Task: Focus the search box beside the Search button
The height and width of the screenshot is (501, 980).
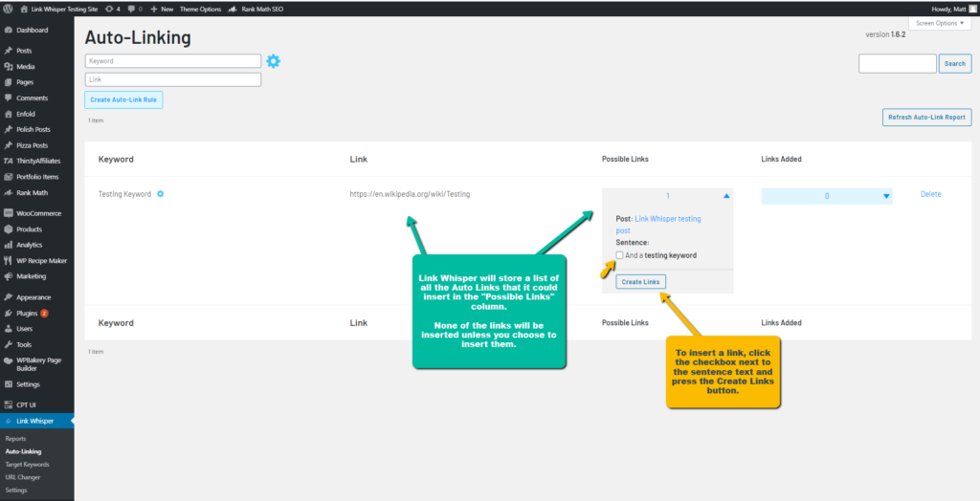Action: (897, 63)
